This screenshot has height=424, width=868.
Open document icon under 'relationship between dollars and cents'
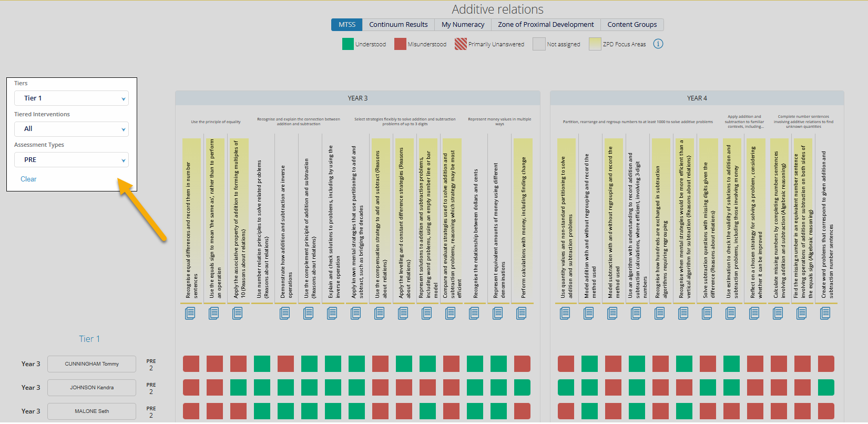pyautogui.click(x=474, y=313)
